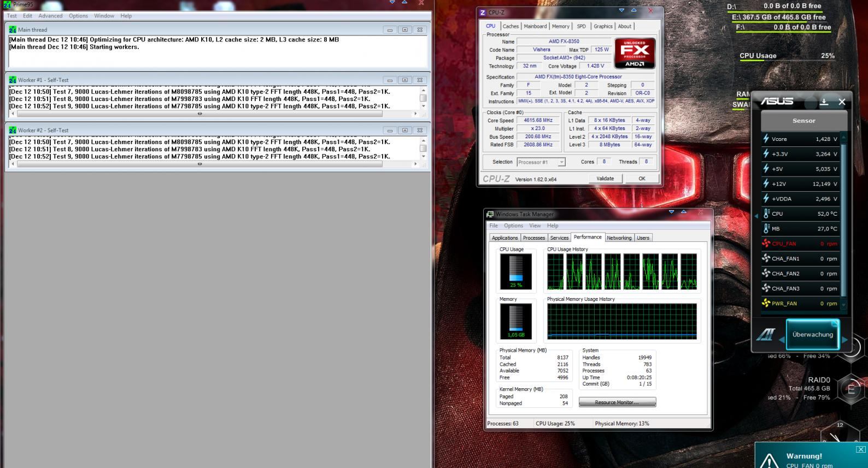This screenshot has height=468, width=868.
Task: Switch to the CPU-Z Memory tab
Action: click(560, 26)
